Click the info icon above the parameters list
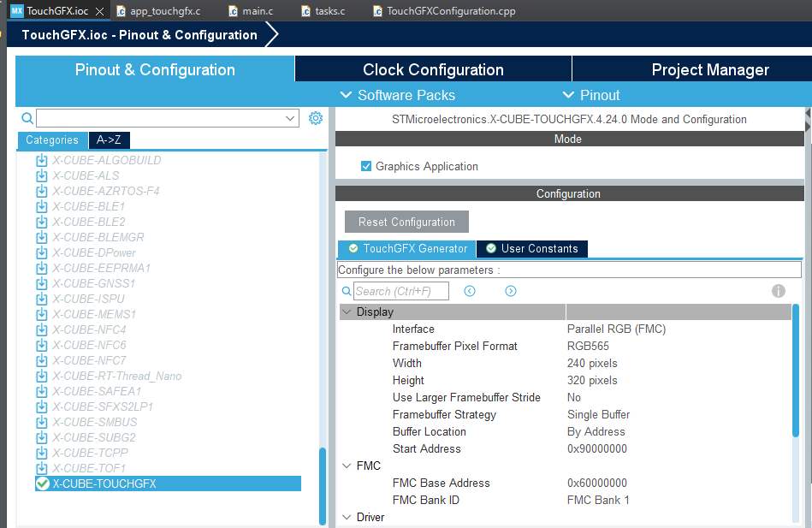The width and height of the screenshot is (812, 528). point(779,291)
